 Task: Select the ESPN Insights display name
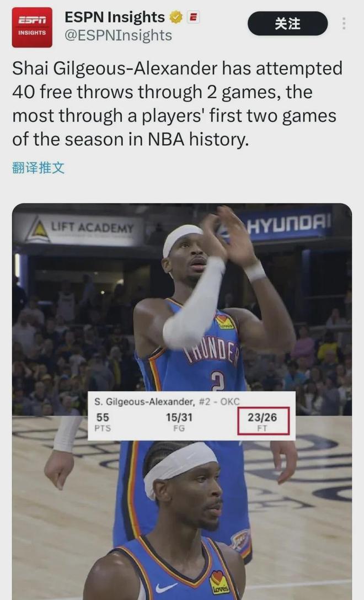coord(115,17)
